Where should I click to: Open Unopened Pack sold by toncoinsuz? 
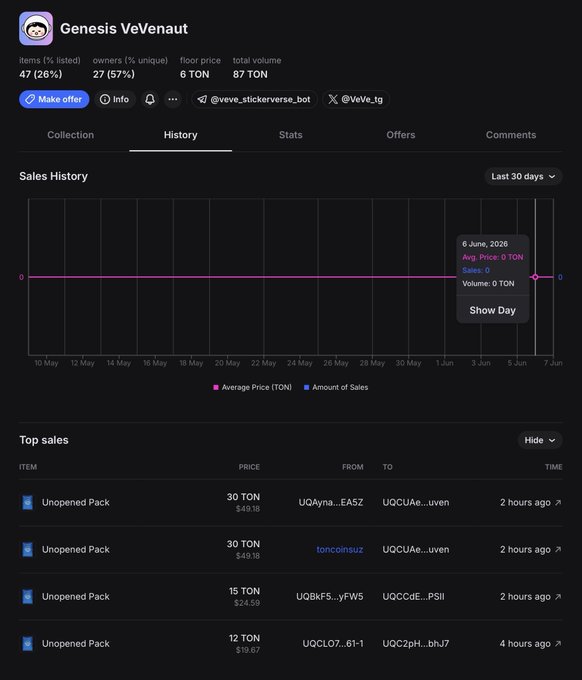[76, 549]
